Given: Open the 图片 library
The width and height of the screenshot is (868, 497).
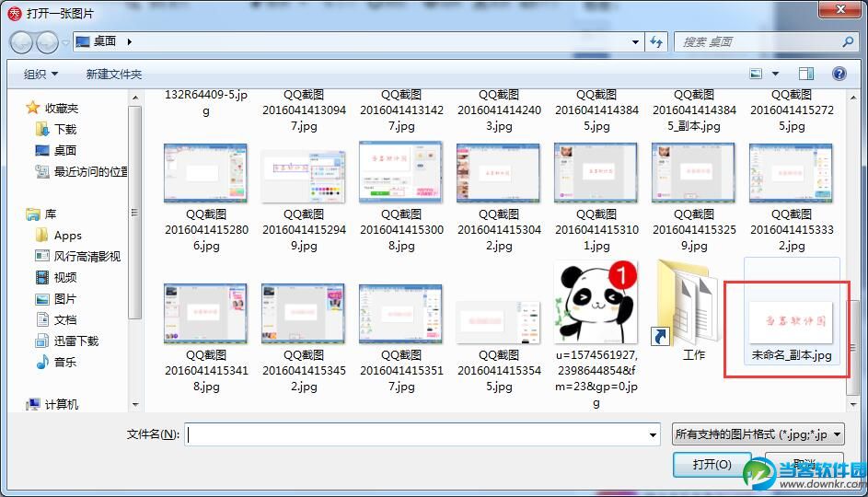Looking at the screenshot, I should tap(56, 299).
